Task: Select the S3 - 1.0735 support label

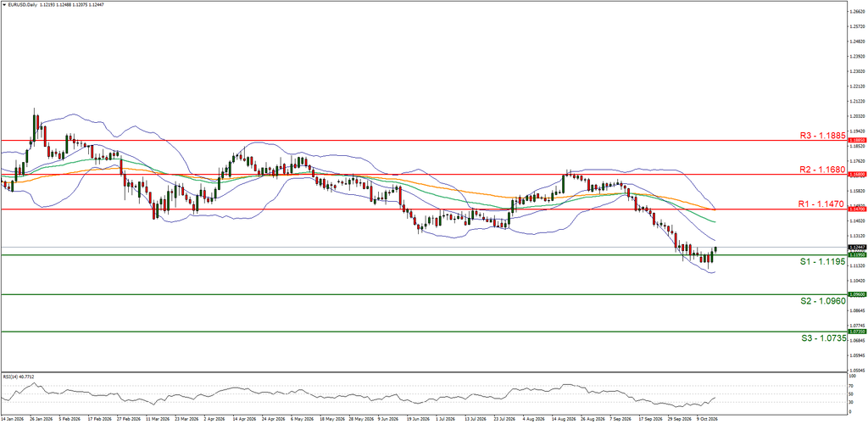Action: pyautogui.click(x=822, y=338)
